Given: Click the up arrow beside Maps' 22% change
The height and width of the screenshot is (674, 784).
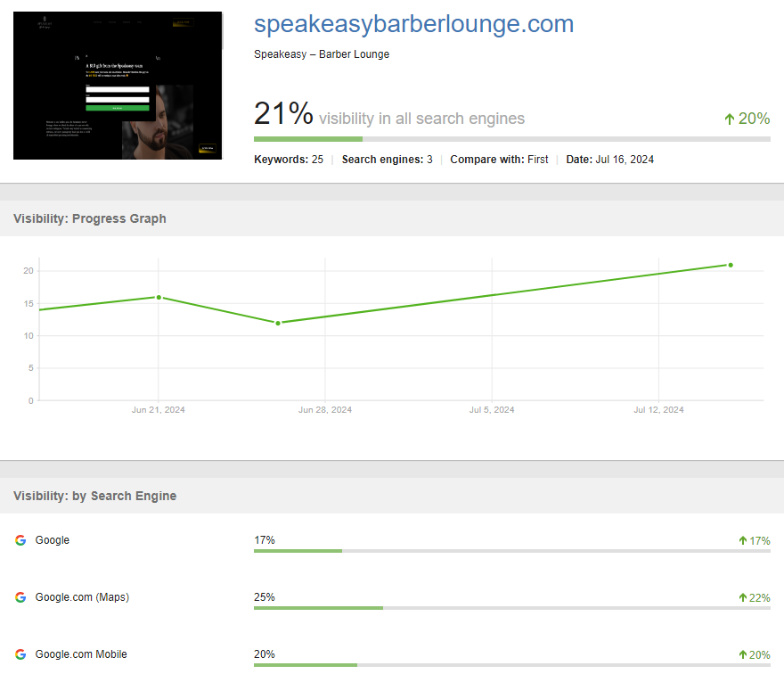Looking at the screenshot, I should 742,598.
